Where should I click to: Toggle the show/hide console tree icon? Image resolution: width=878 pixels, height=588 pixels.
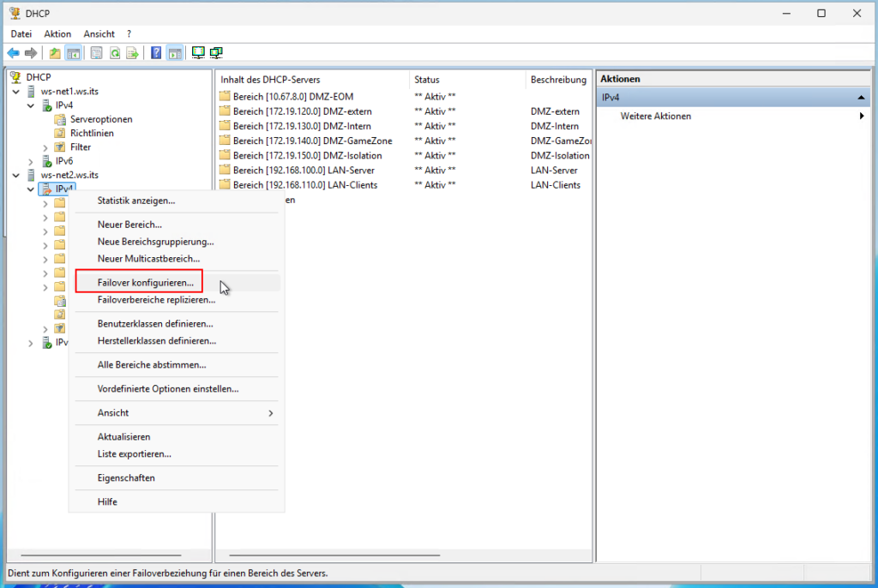(x=74, y=53)
